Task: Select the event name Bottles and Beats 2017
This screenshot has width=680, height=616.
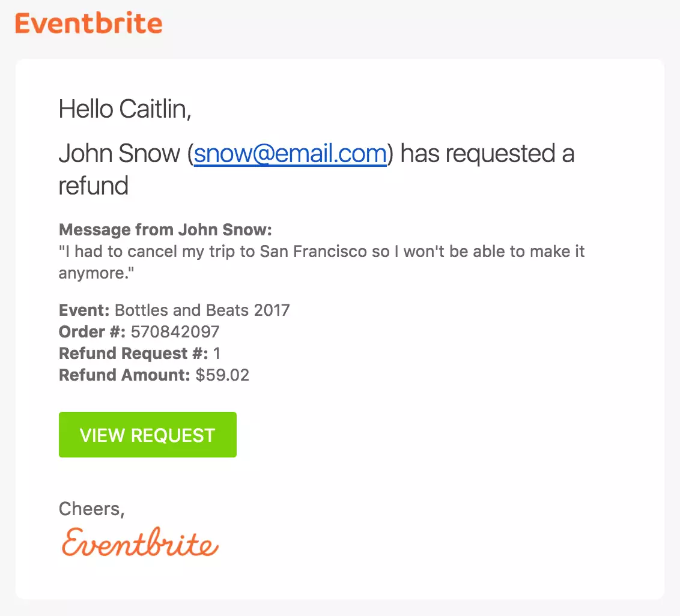Action: coord(202,310)
